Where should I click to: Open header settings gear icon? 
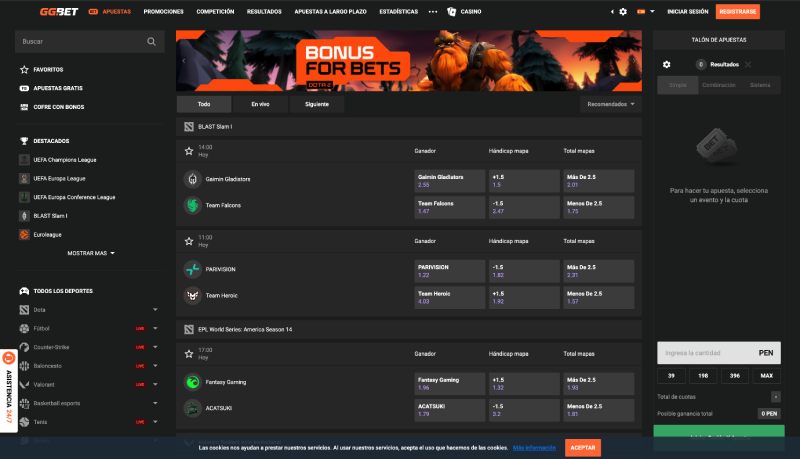(623, 11)
